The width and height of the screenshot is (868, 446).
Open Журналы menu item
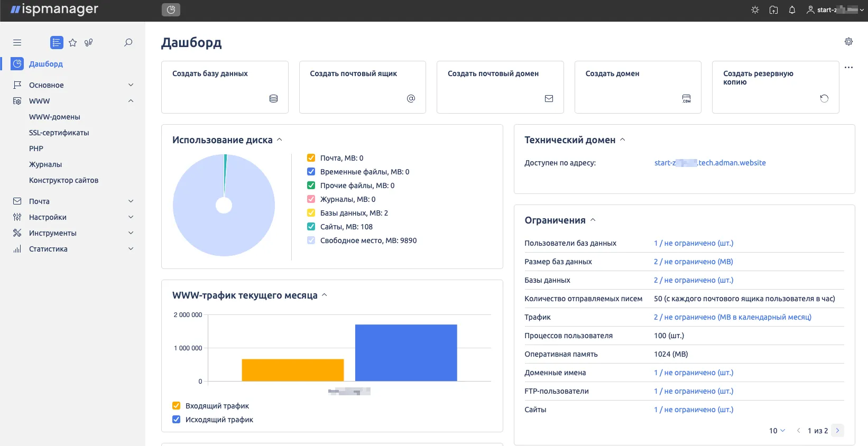click(45, 164)
